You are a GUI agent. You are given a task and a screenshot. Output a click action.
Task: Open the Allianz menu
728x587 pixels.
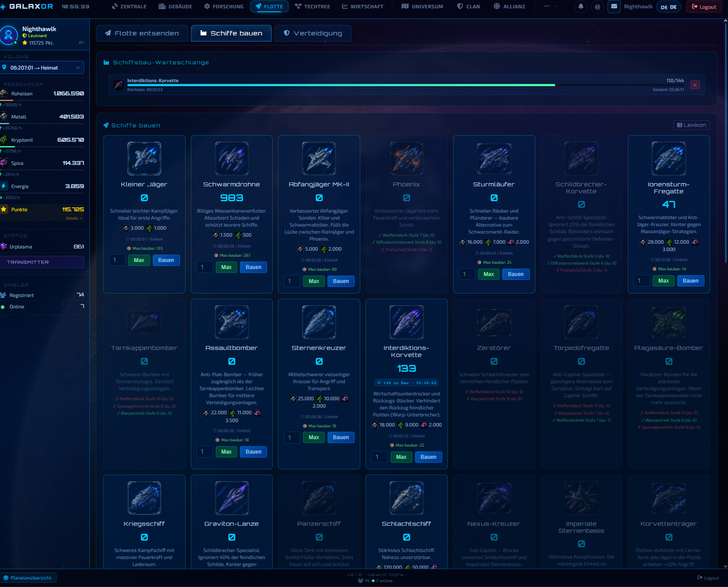[x=510, y=7]
